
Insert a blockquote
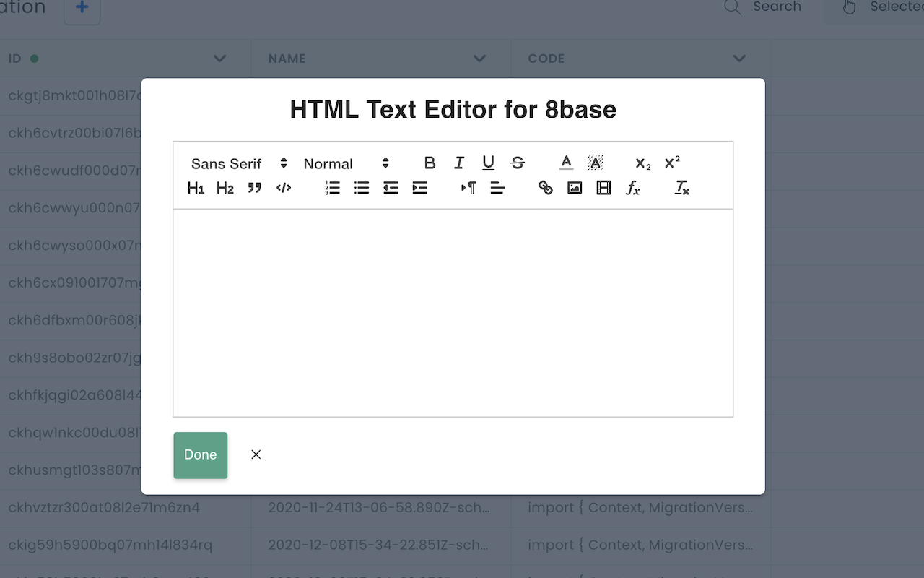(254, 188)
